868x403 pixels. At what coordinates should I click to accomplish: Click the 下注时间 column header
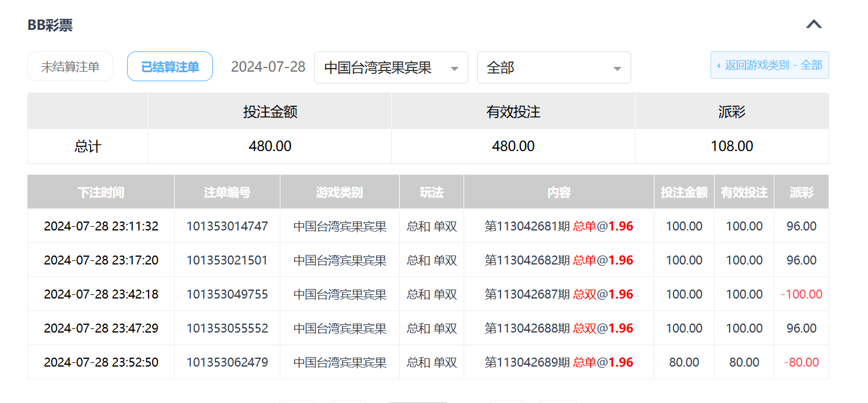tap(101, 192)
